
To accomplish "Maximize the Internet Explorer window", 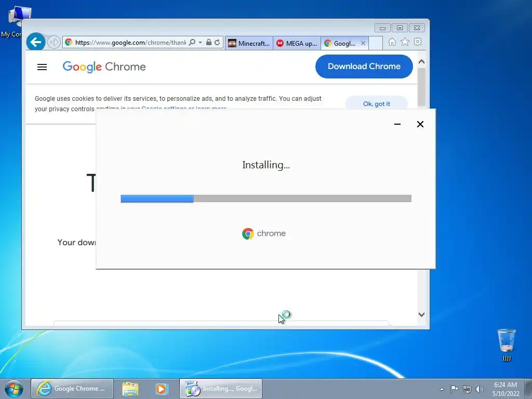I will click(400, 28).
